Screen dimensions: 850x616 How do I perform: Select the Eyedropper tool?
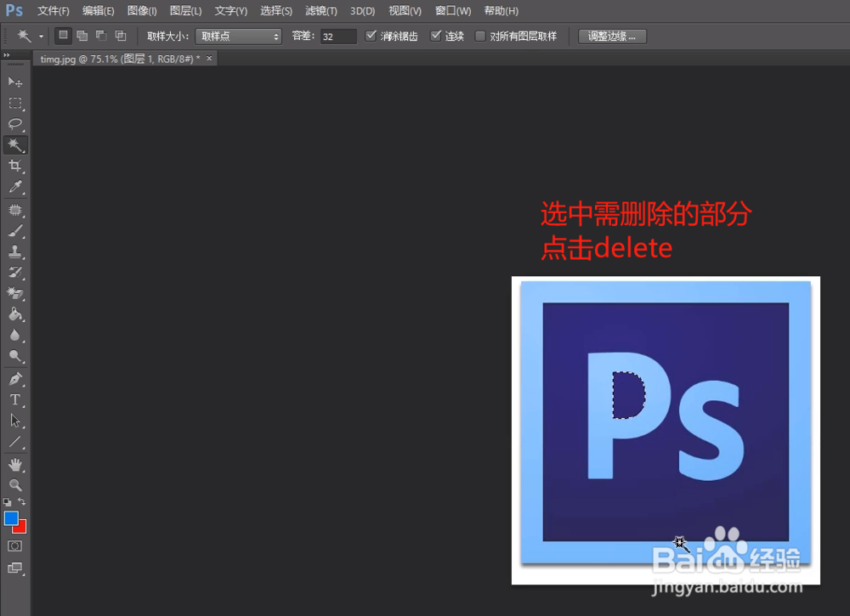(14, 187)
